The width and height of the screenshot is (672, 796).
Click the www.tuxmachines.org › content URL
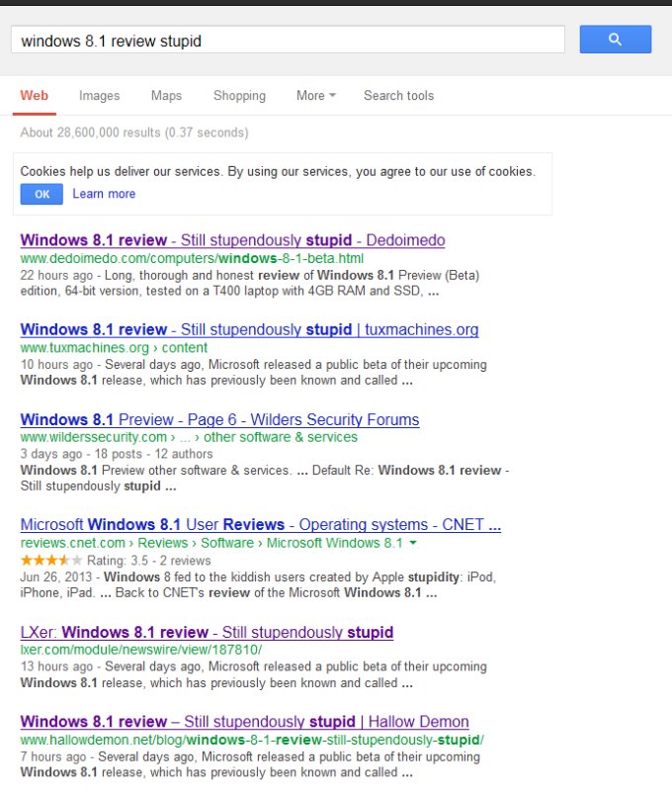(114, 348)
